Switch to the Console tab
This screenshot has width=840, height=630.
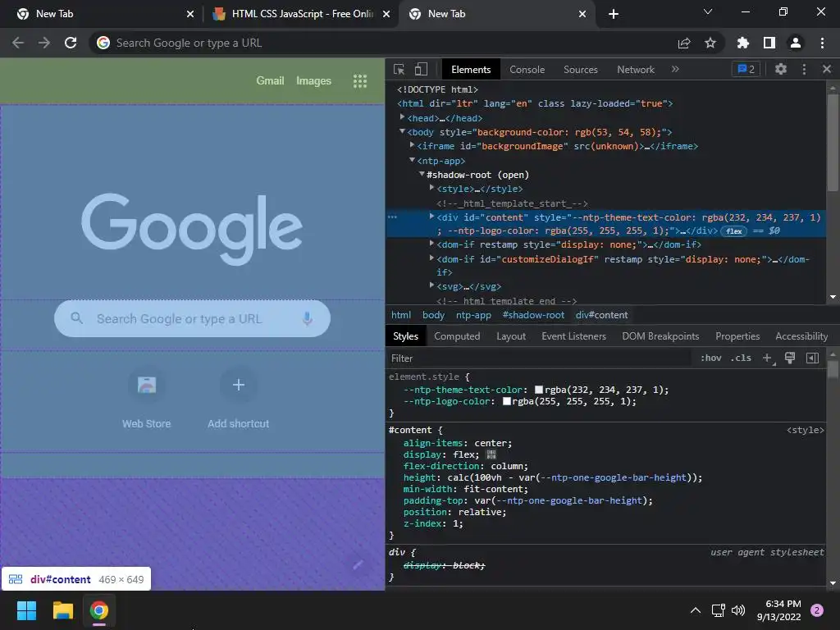[x=527, y=69]
